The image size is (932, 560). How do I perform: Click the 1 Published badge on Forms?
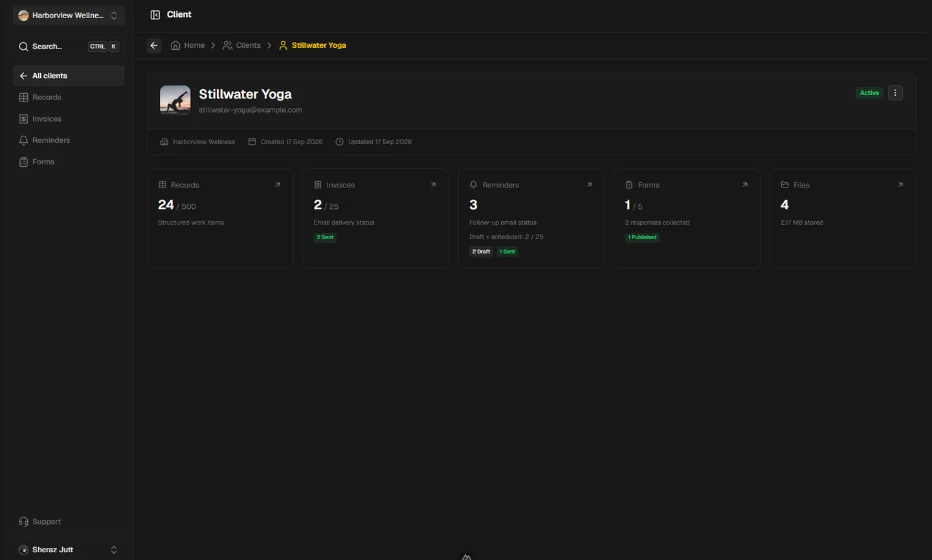(x=642, y=237)
